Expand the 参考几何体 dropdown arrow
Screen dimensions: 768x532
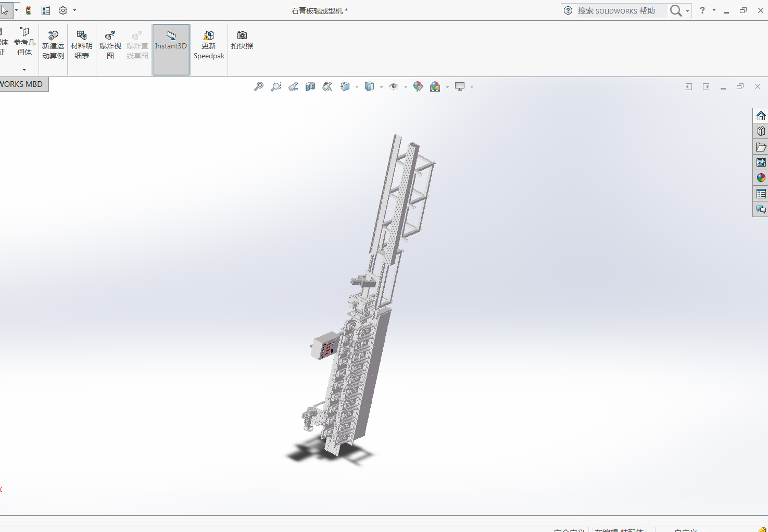pyautogui.click(x=24, y=70)
